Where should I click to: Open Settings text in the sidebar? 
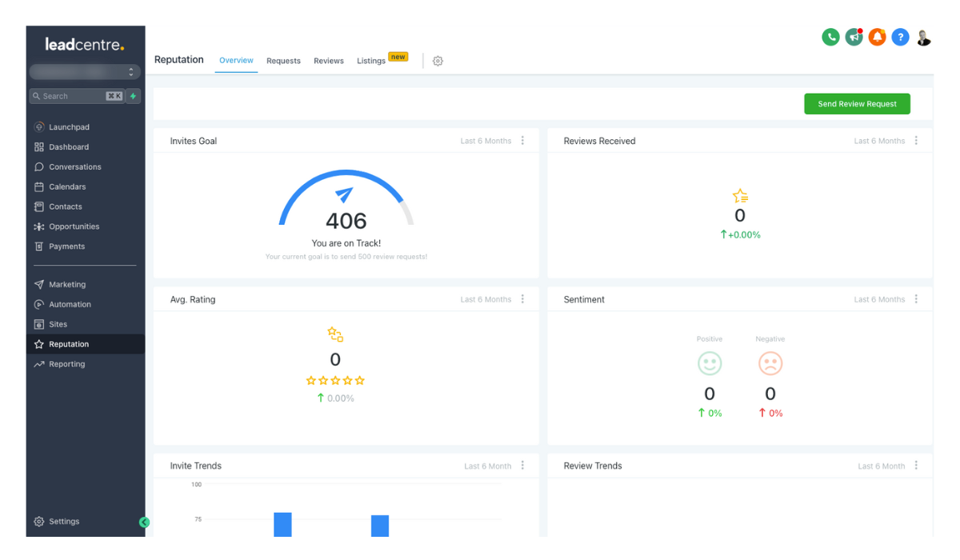tap(64, 522)
